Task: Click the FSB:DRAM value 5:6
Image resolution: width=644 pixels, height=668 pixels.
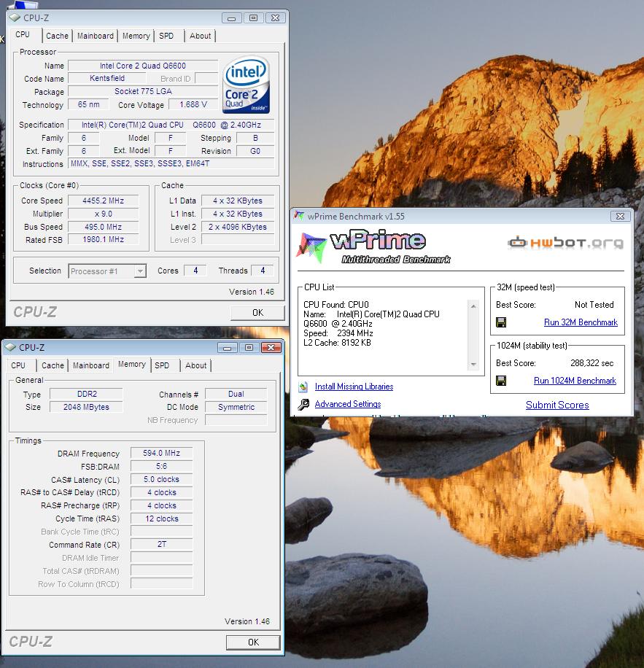Action: coord(161,466)
